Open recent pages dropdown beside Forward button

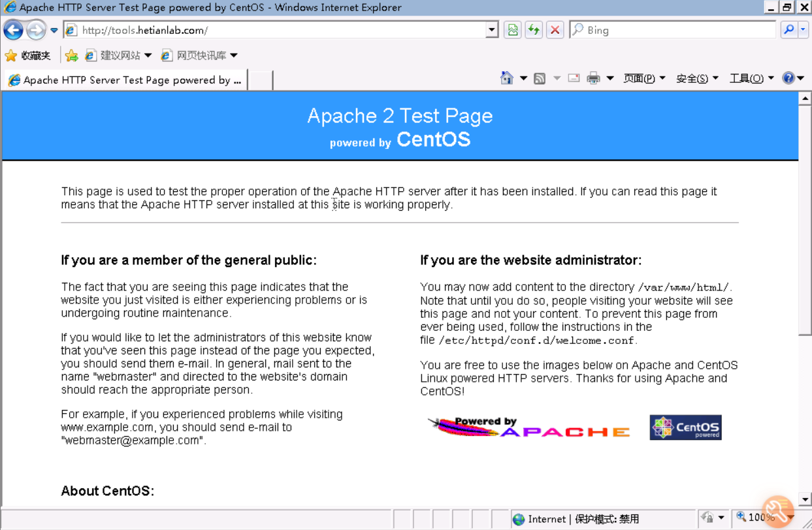(x=54, y=30)
